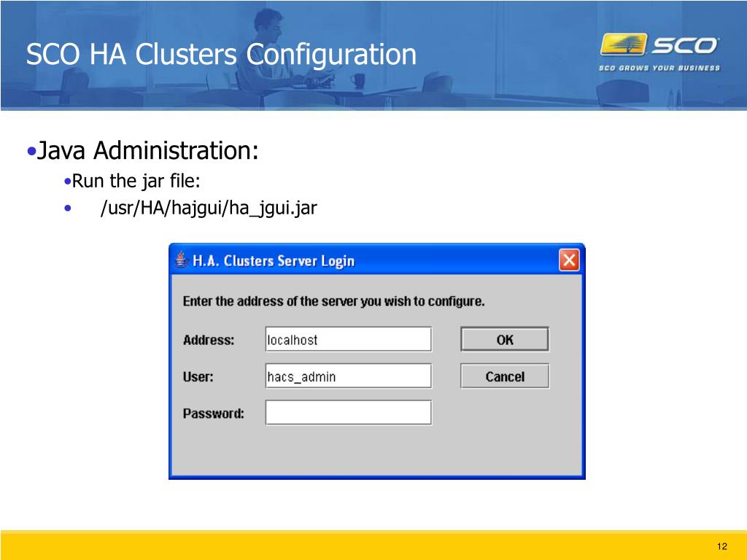Click the 'Address:' label
Screen dimensions: 747x560
pos(209,340)
